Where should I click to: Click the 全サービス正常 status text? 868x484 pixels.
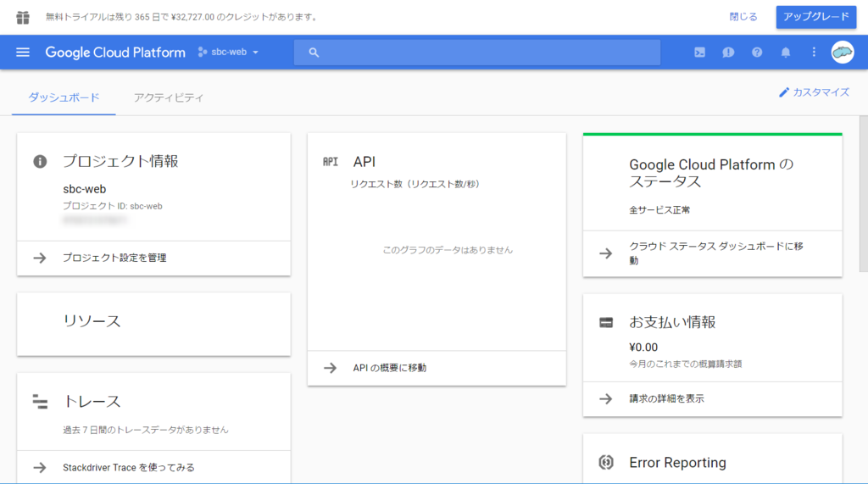click(x=659, y=210)
